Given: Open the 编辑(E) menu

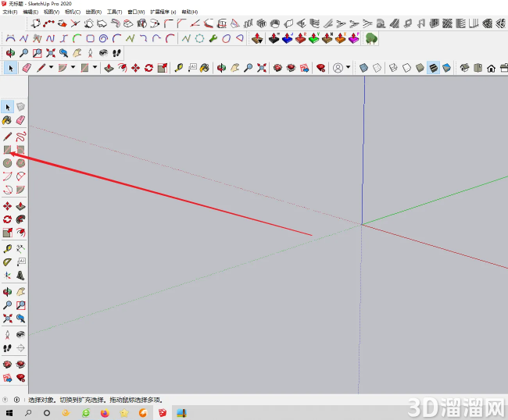Looking at the screenshot, I should 30,12.
